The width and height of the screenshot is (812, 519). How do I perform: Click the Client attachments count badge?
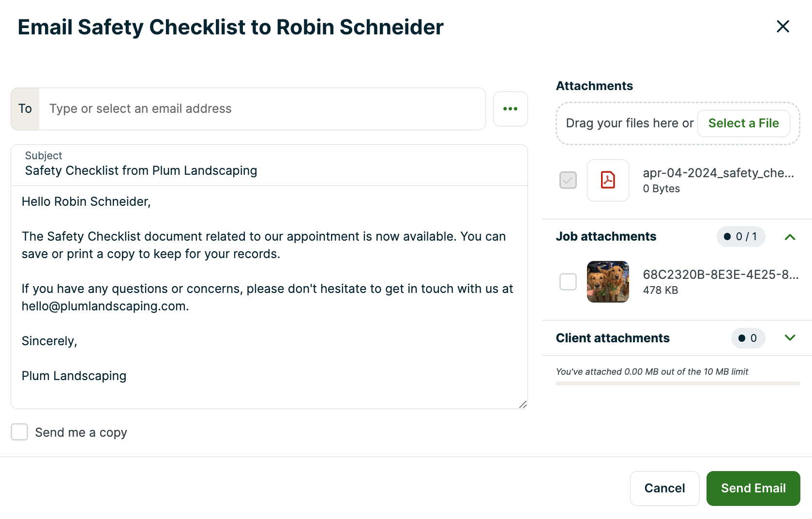click(x=748, y=338)
